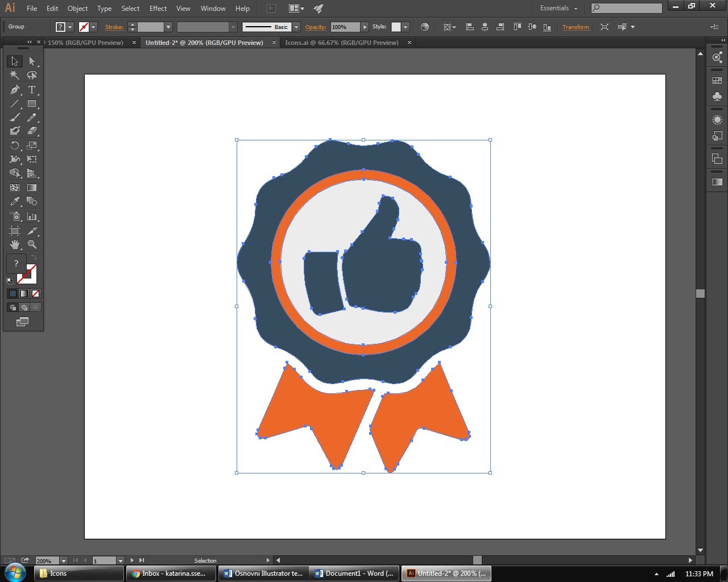Select the Pen tool
Screen dimensions: 728x582
[15, 90]
